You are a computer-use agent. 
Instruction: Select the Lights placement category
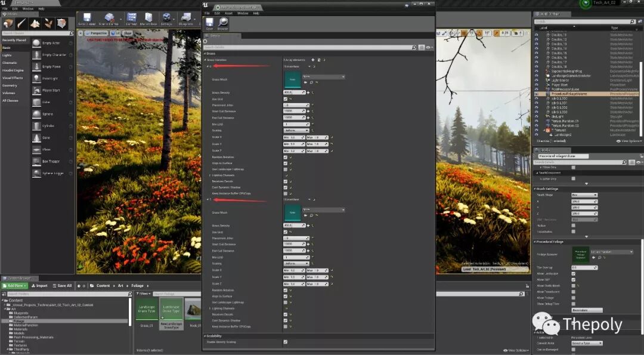pos(7,55)
